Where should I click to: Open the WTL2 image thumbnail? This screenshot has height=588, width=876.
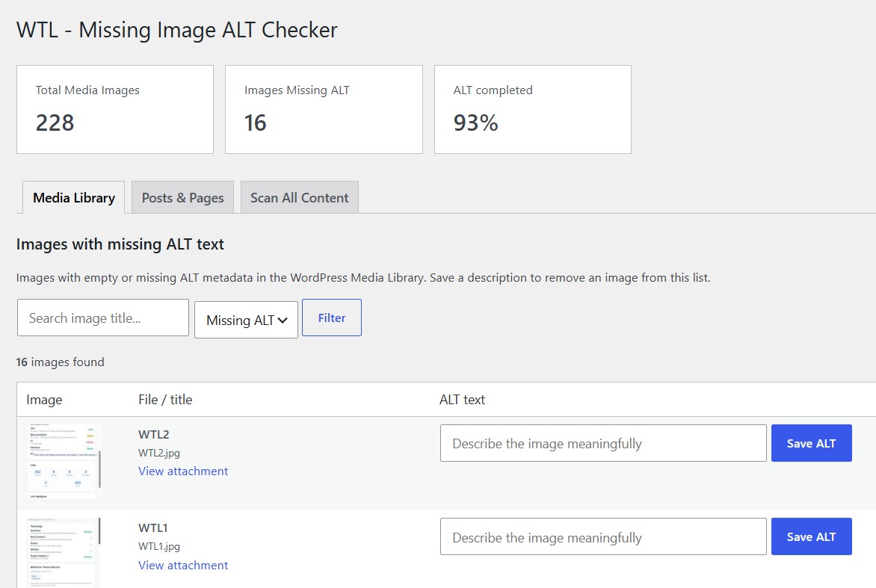click(64, 462)
